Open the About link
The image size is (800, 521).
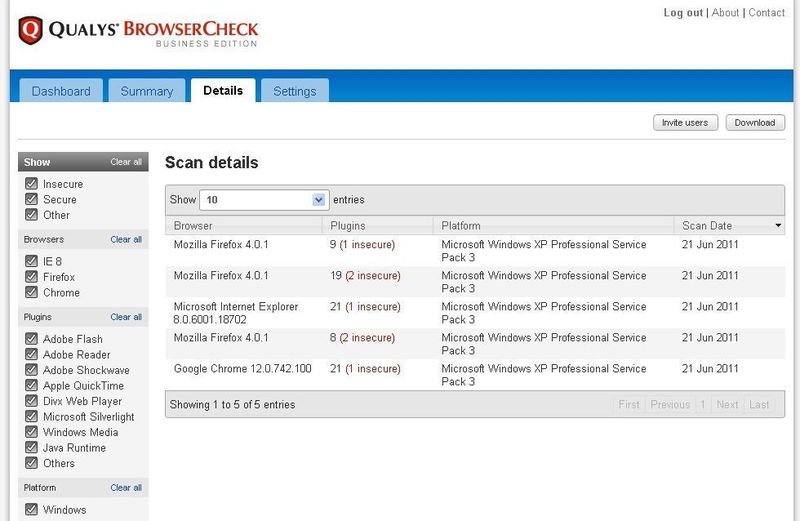(725, 13)
